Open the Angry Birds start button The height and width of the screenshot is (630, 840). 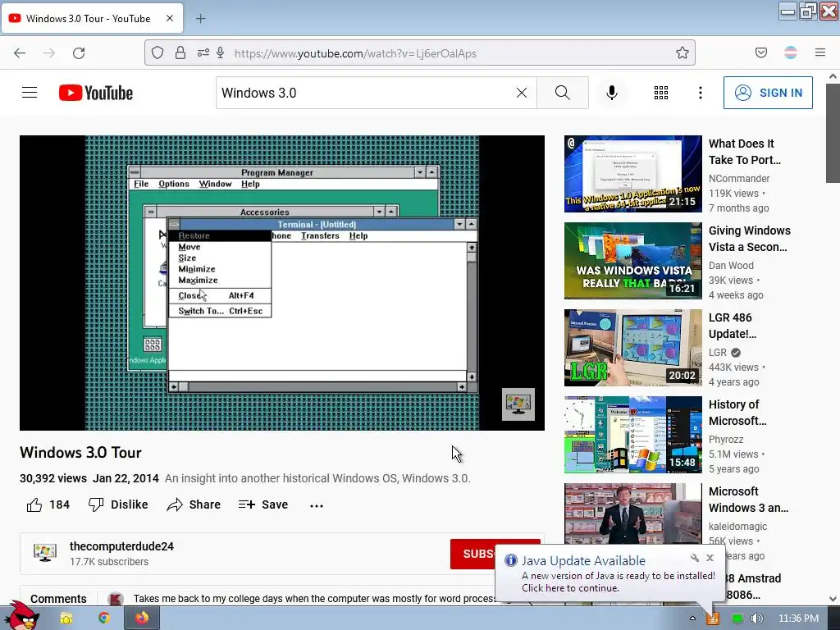pyautogui.click(x=23, y=615)
